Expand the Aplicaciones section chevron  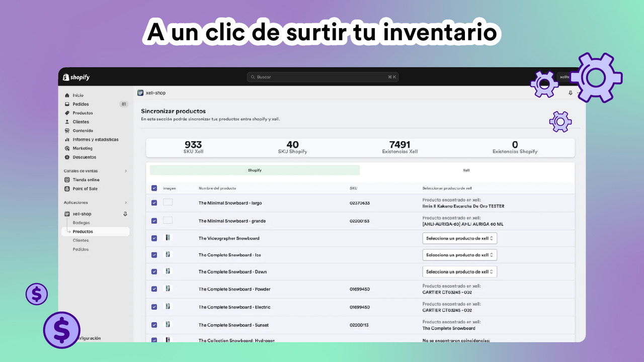coord(126,203)
